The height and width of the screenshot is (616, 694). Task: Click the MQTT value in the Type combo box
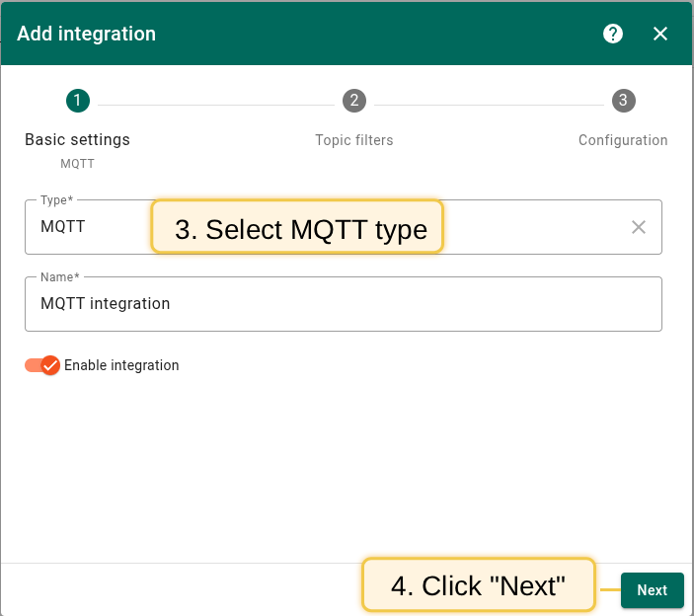(x=63, y=227)
